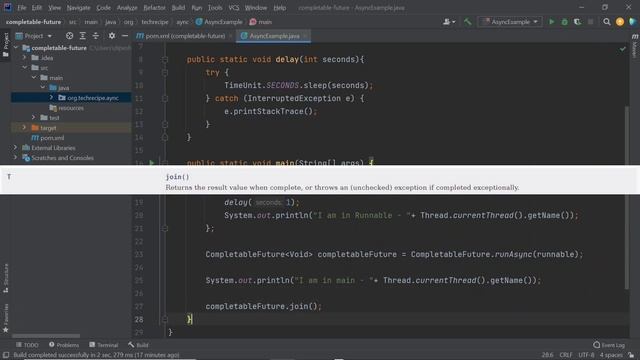Hide the Project tool window
Image resolution: width=640 pixels, height=360 pixels.
click(125, 36)
